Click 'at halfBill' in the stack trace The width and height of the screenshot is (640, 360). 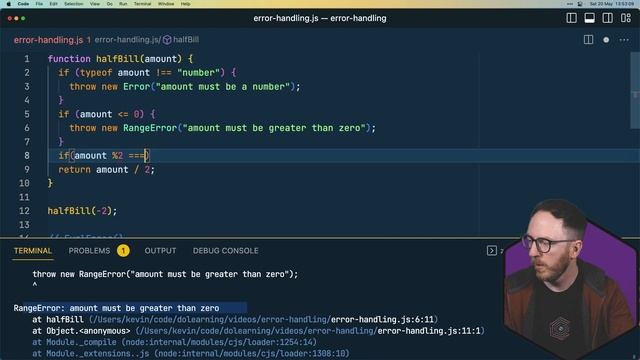point(58,320)
